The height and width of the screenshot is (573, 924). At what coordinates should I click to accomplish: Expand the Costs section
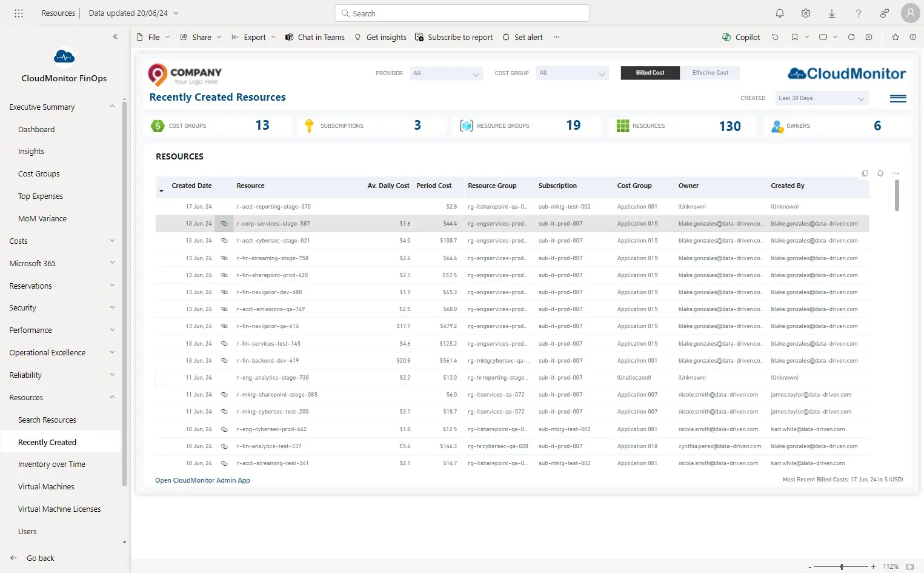click(x=112, y=241)
